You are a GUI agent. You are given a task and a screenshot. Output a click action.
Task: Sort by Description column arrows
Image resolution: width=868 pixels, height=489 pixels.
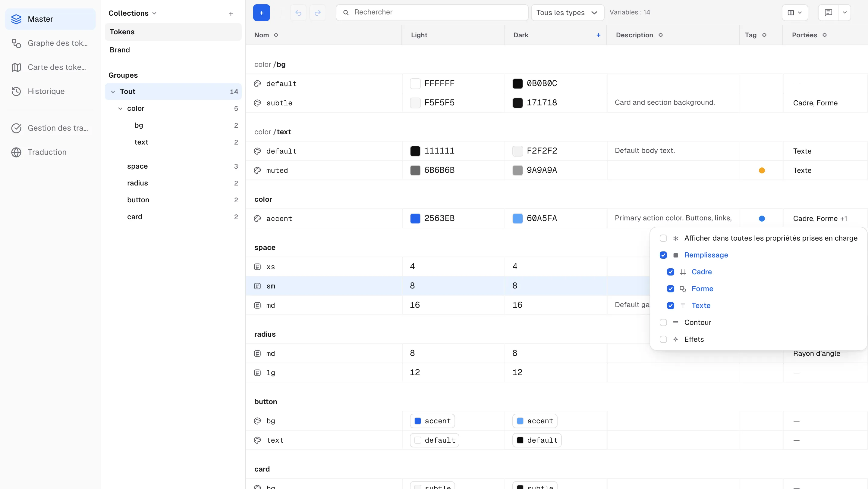click(660, 35)
